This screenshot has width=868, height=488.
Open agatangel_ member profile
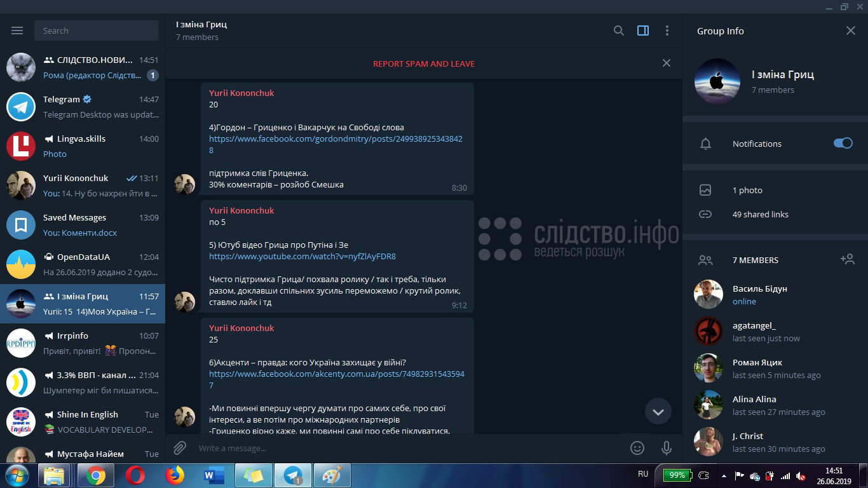coord(775,331)
